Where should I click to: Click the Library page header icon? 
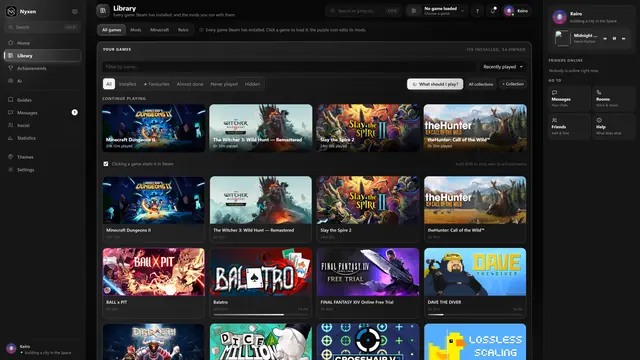(x=103, y=11)
